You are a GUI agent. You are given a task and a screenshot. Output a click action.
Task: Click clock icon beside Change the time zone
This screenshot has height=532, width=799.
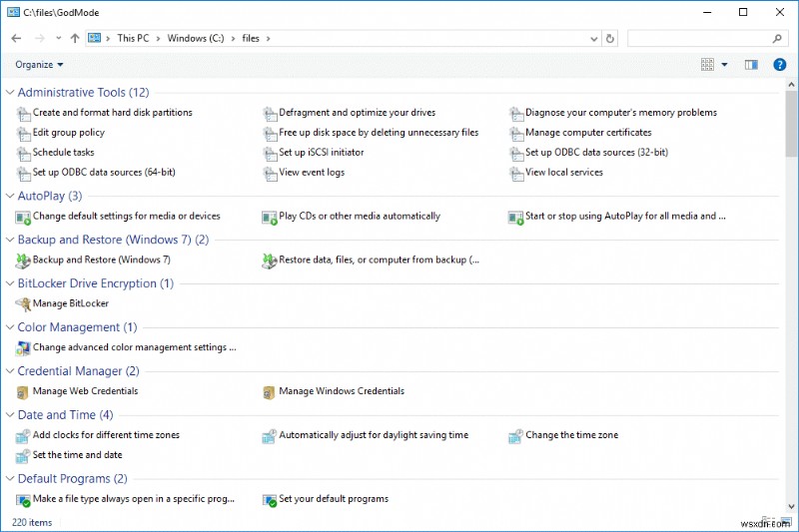click(x=515, y=436)
